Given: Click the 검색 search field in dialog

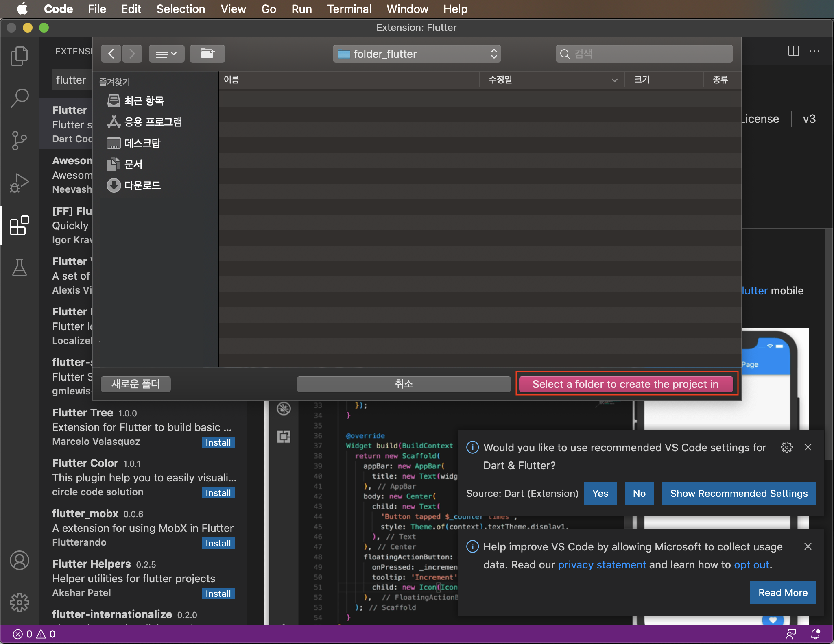Looking at the screenshot, I should click(644, 54).
